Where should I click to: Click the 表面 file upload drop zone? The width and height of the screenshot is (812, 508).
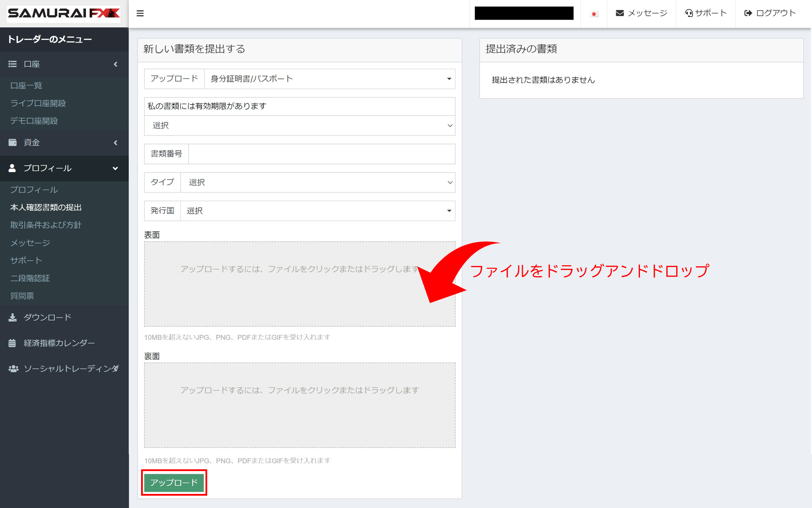tap(300, 284)
